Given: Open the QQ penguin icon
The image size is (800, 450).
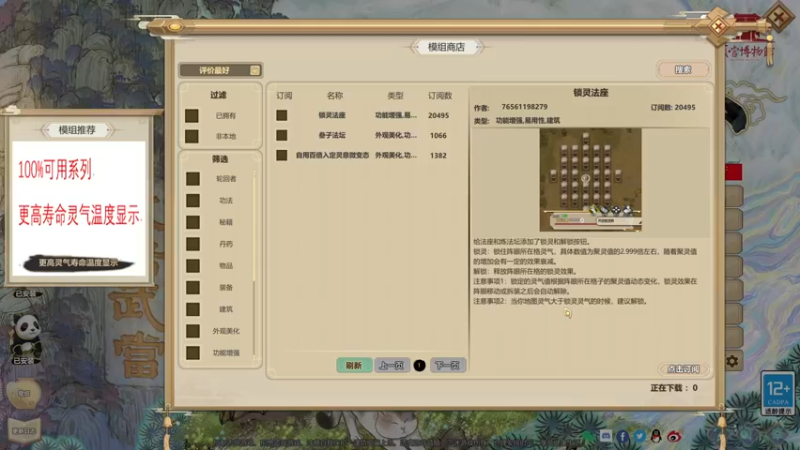Looking at the screenshot, I should [x=656, y=436].
